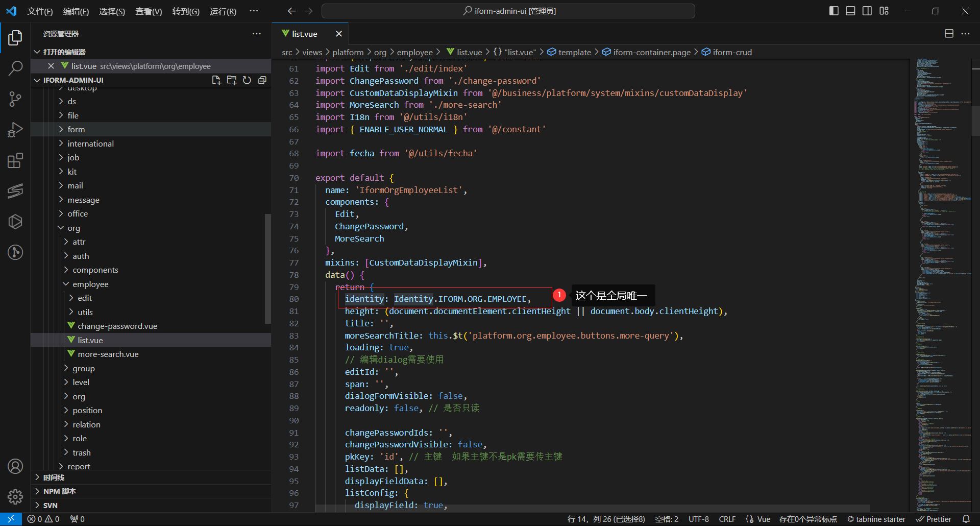Toggle primary sidebar visibility
This screenshot has height=526, width=980.
(x=834, y=11)
